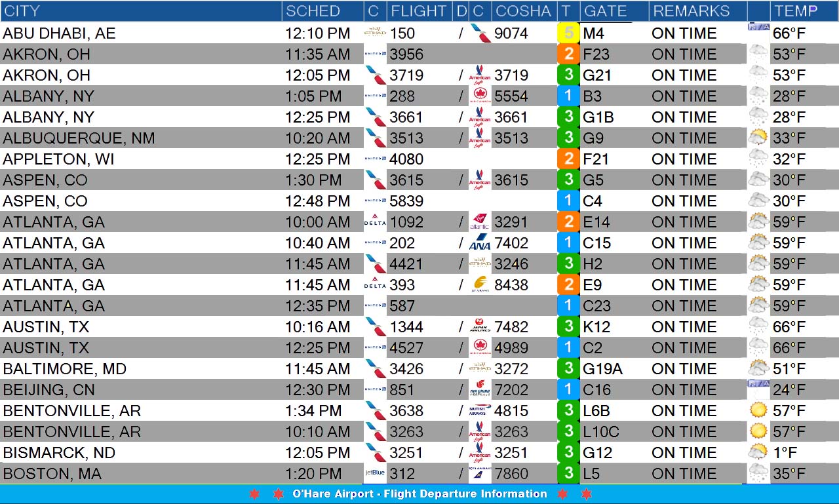Click the yellow terminal 5 badge for Abu Dhabi

[x=568, y=33]
